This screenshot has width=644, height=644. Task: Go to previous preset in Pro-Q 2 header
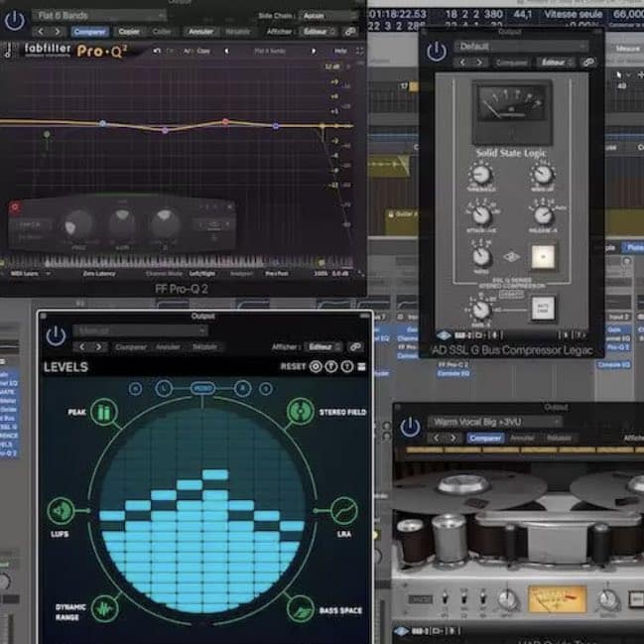pyautogui.click(x=41, y=32)
